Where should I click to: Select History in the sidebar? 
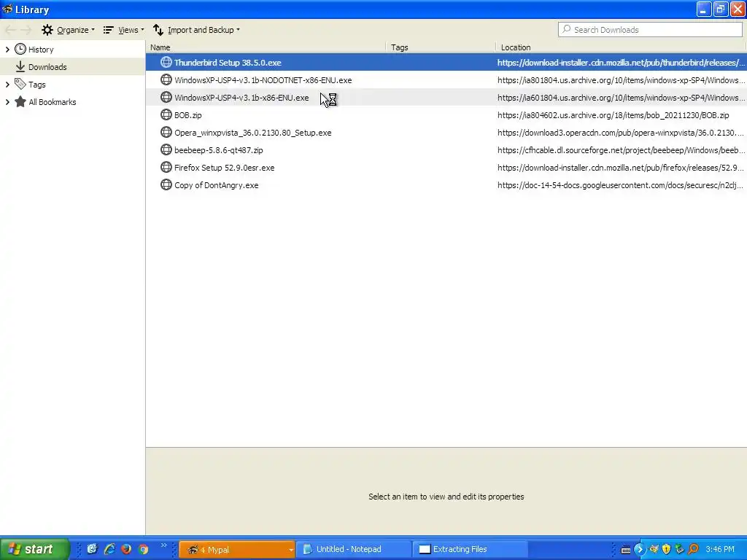click(41, 50)
